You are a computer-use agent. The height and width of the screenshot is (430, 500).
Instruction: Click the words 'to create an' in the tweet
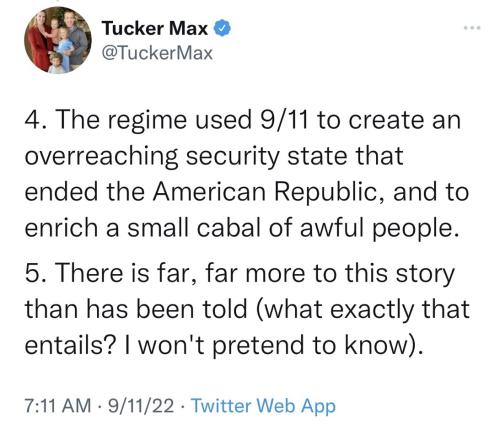click(x=389, y=120)
